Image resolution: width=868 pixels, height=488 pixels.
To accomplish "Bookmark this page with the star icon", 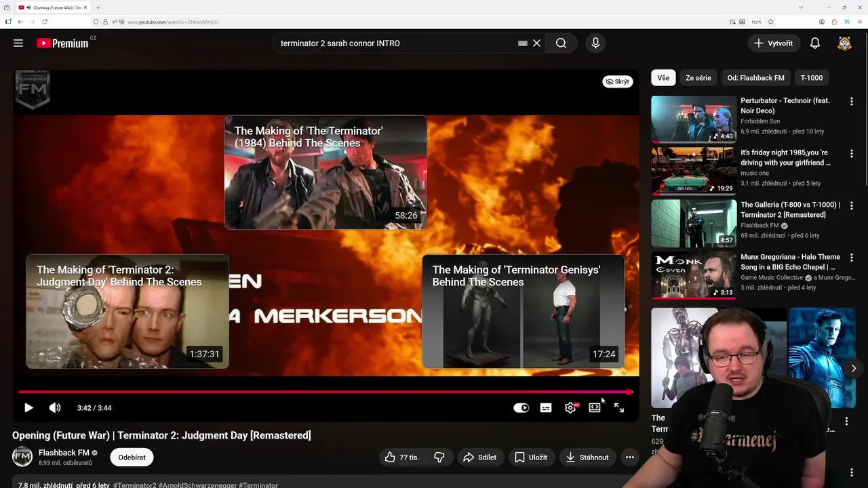I will click(770, 22).
